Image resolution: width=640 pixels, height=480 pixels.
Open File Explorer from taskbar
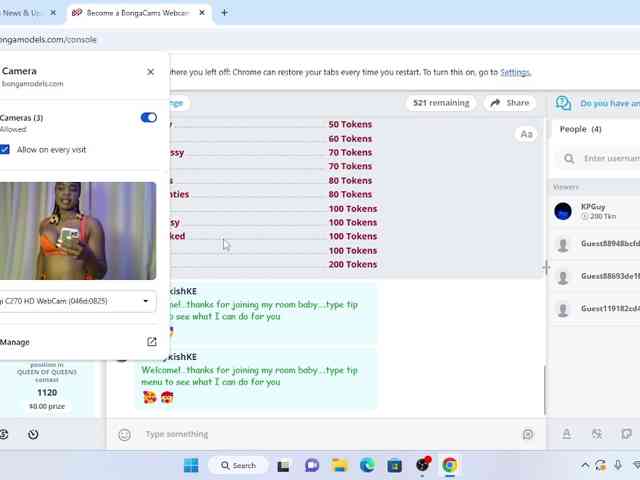tap(339, 465)
